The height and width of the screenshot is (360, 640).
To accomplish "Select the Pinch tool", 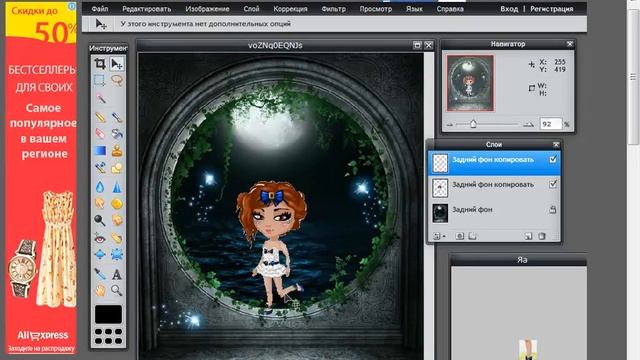I will [117, 255].
